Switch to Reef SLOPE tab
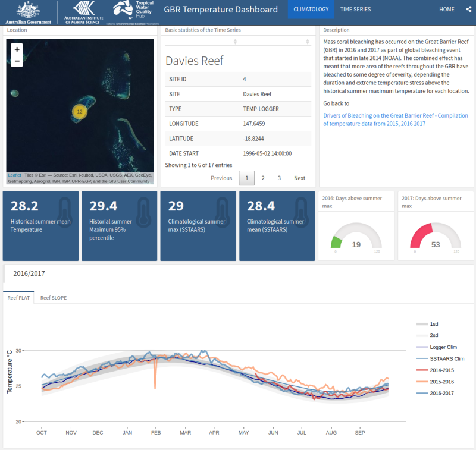This screenshot has width=476, height=450. pos(54,298)
